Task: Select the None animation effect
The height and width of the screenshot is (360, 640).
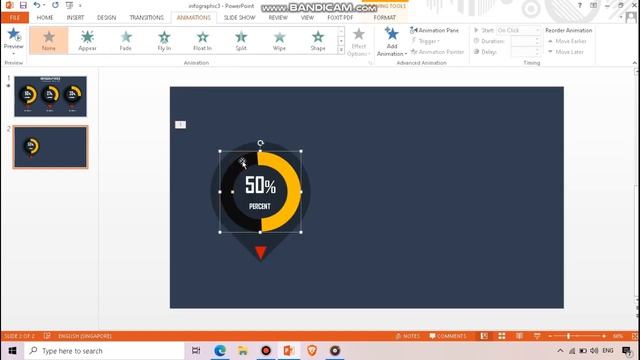Action: pyautogui.click(x=49, y=40)
